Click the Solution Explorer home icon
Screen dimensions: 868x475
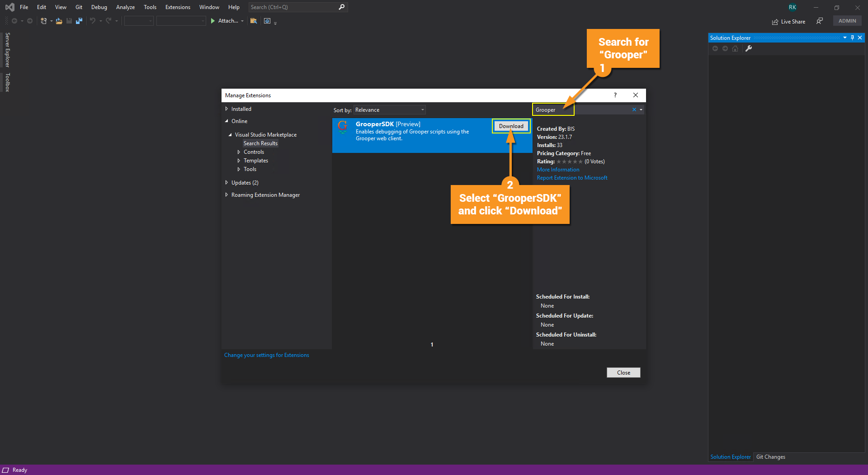tap(735, 48)
